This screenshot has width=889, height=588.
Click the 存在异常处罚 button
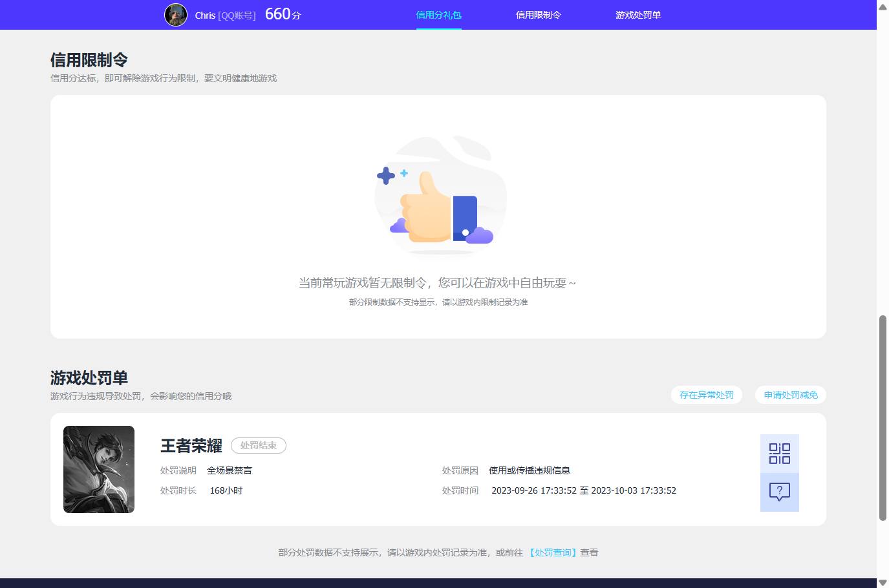click(x=707, y=395)
